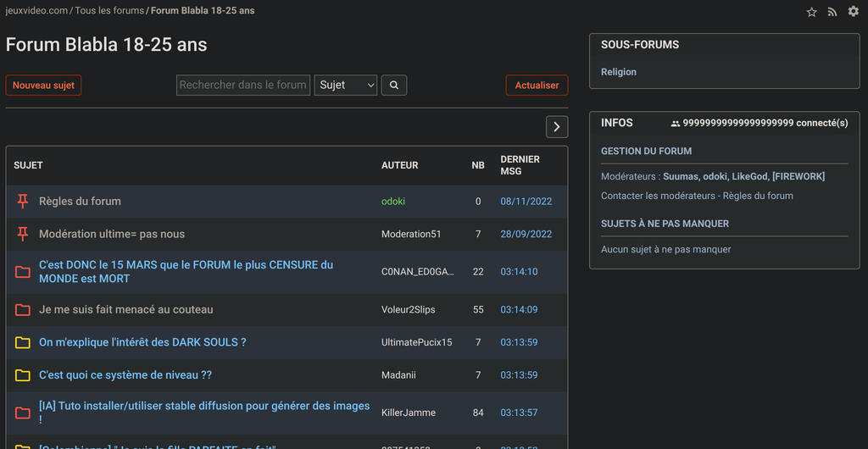Open settings gear icon

click(x=853, y=12)
